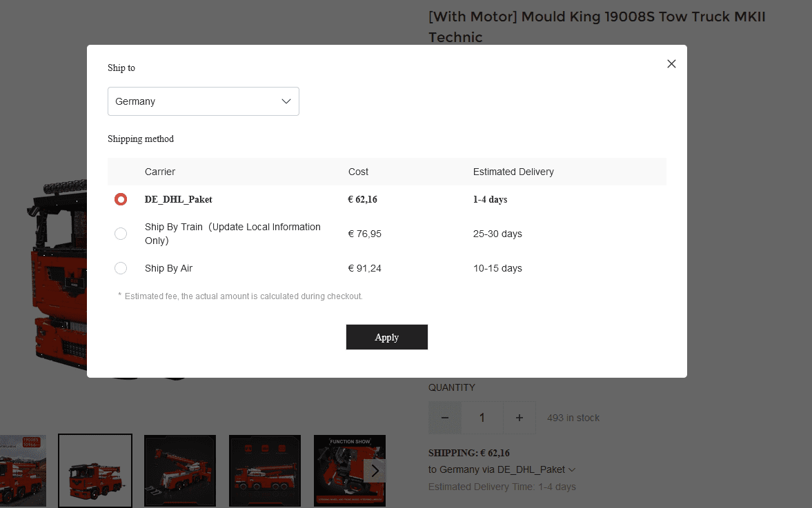Click the 'DE_DHL_Paket' carrier label

[178, 200]
